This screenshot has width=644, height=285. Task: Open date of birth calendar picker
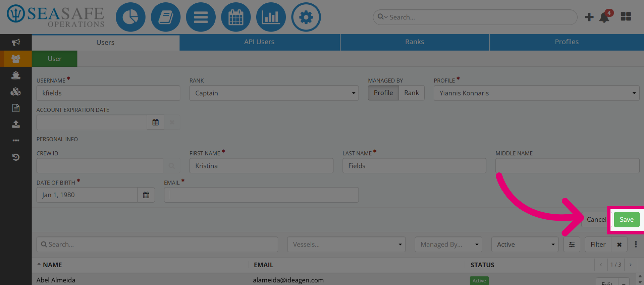pyautogui.click(x=146, y=195)
